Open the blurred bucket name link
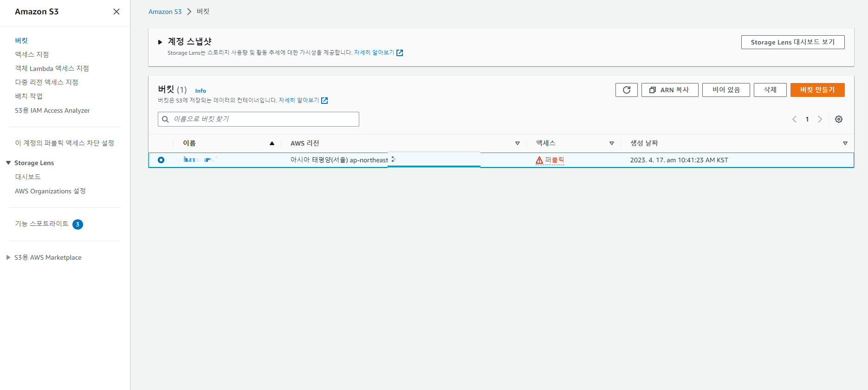 tap(200, 160)
